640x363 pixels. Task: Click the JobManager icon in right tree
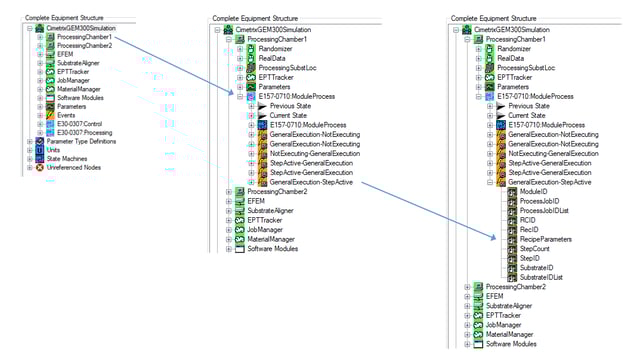(478, 325)
